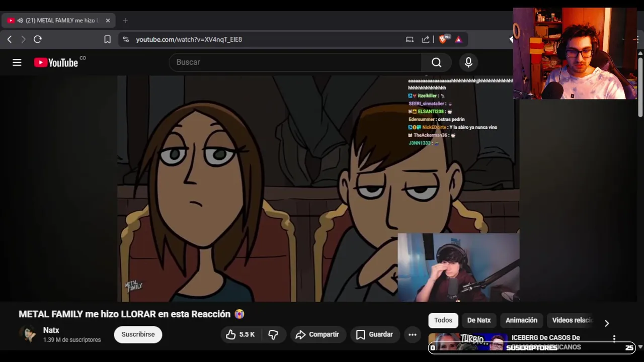This screenshot has width=644, height=362.
Task: Mute the tab via speaker icon
Action: (x=20, y=21)
